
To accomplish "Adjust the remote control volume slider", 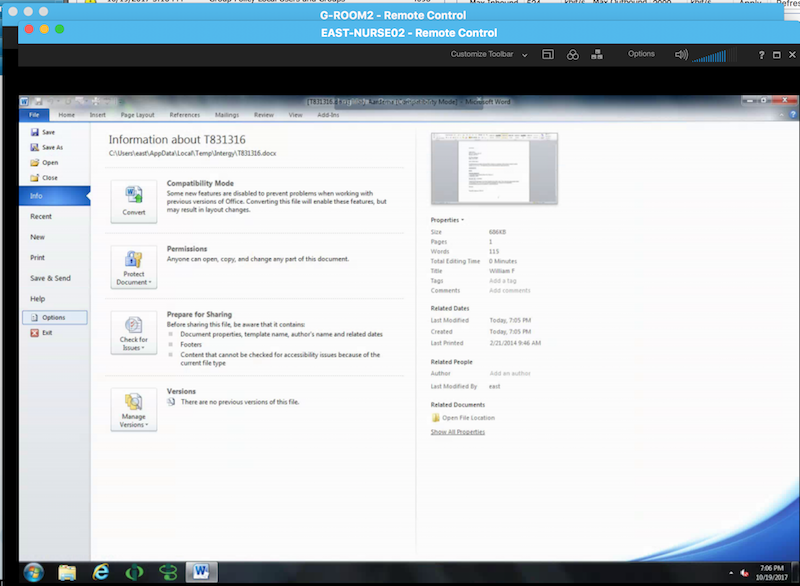I will click(714, 55).
